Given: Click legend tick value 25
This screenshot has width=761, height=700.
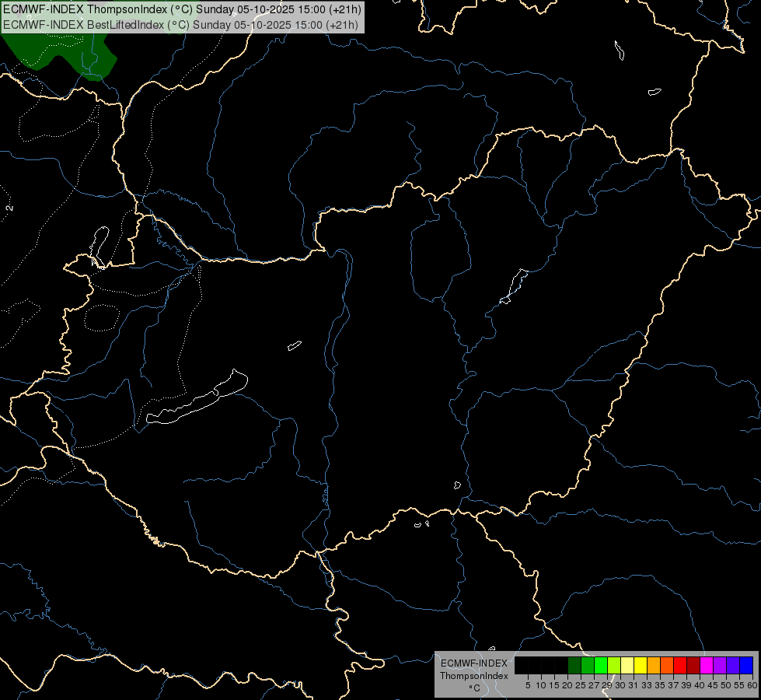Looking at the screenshot, I should pyautogui.click(x=581, y=685).
